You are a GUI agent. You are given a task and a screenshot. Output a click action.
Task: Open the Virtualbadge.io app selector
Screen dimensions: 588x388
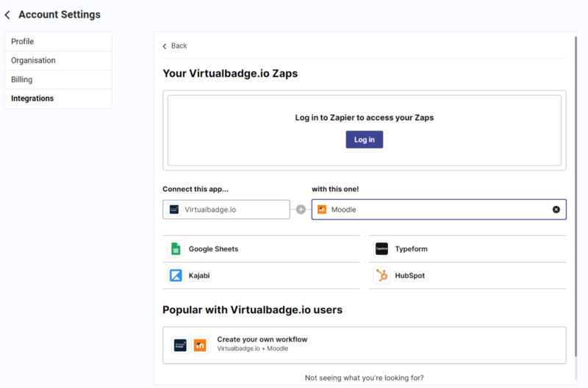[x=226, y=209]
